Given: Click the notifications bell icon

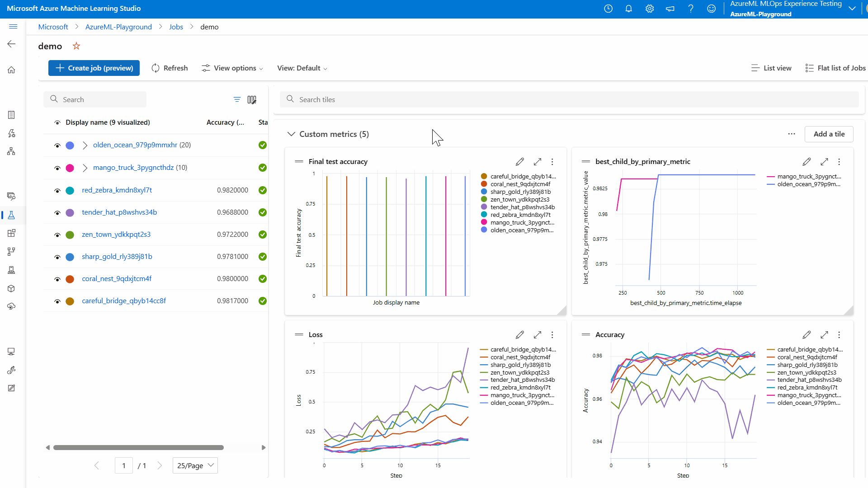Looking at the screenshot, I should pos(628,9).
